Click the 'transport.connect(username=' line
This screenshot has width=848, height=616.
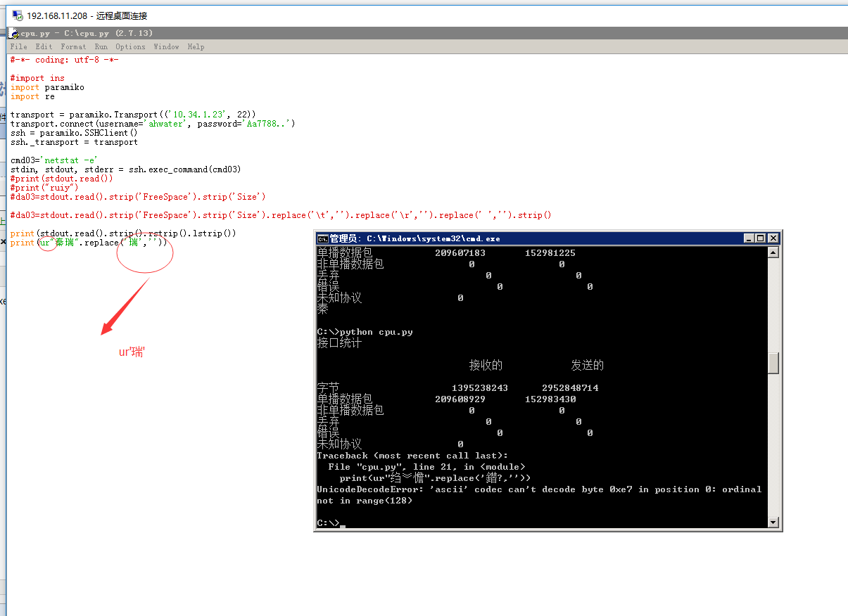(153, 124)
